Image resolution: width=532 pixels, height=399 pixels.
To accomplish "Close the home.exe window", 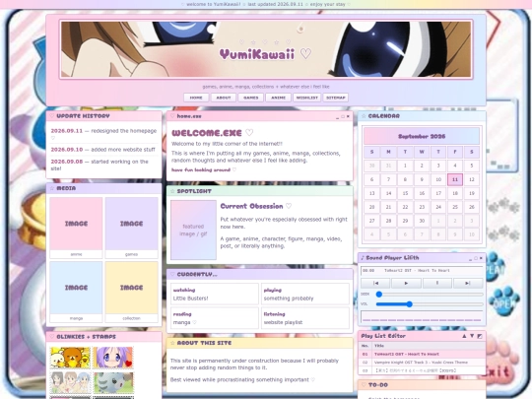I will click(348, 116).
